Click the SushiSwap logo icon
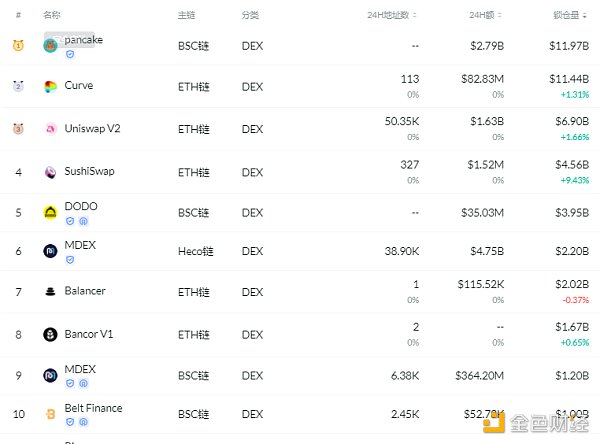The height and width of the screenshot is (444, 600). click(x=50, y=172)
